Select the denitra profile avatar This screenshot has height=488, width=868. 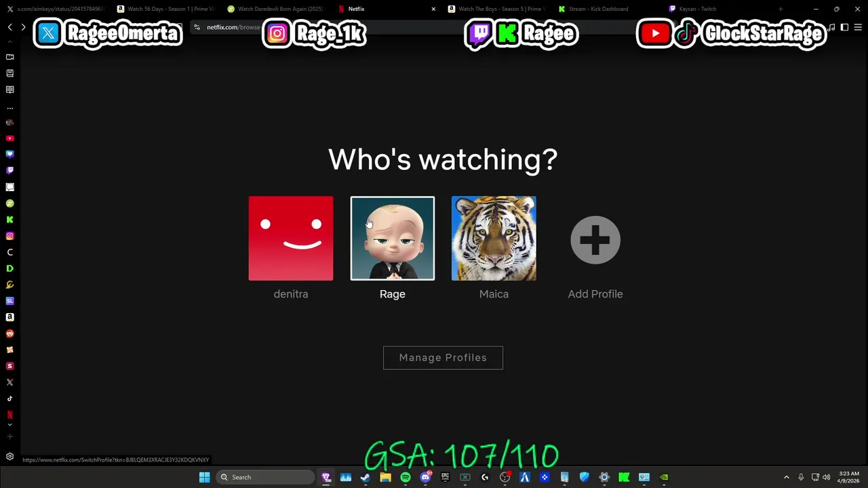coord(291,238)
